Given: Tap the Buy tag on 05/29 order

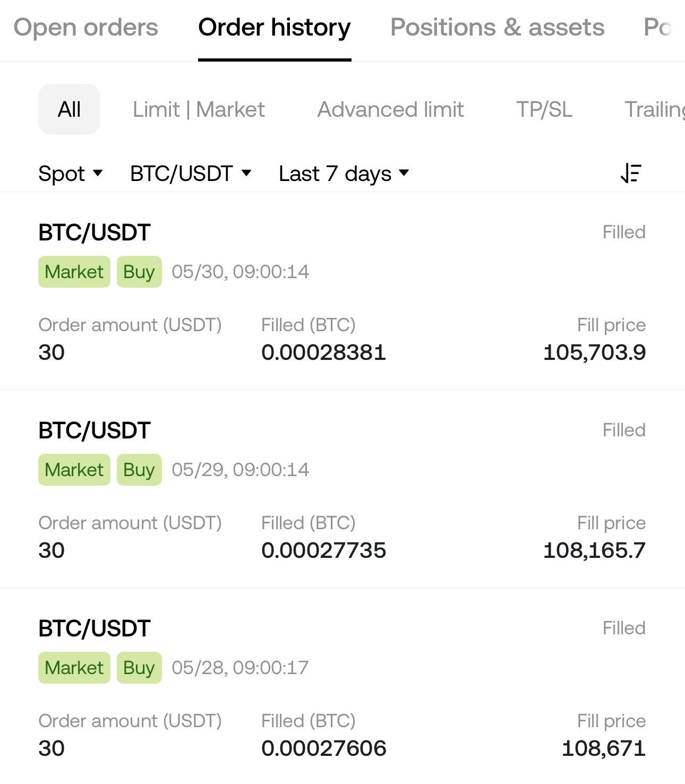Looking at the screenshot, I should [139, 470].
